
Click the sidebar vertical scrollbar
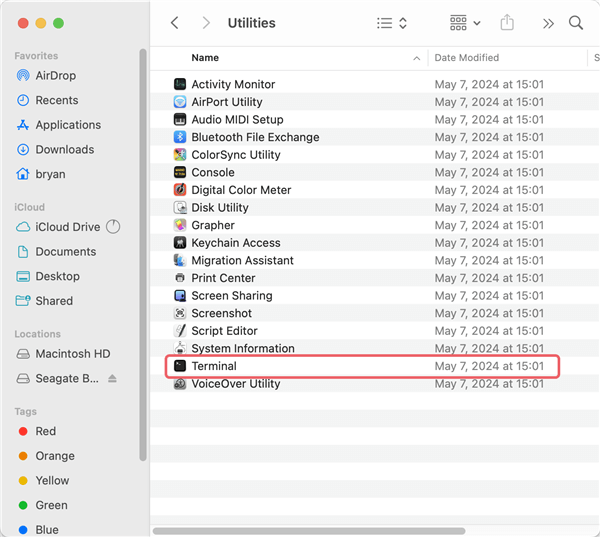point(143,255)
